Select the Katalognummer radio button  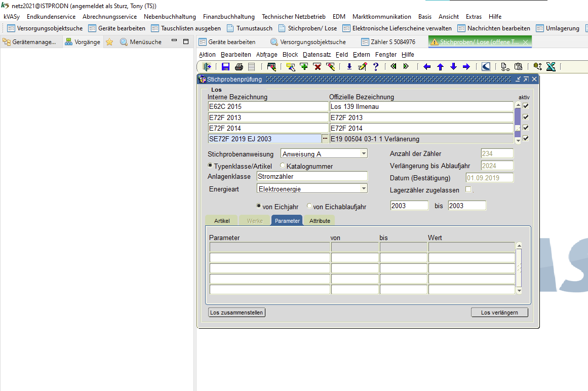click(x=283, y=166)
